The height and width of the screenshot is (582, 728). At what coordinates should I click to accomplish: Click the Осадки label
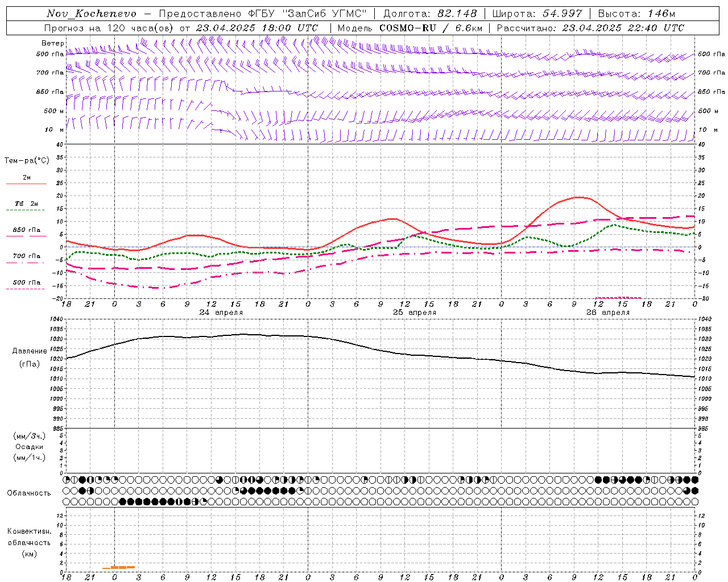pos(30,447)
